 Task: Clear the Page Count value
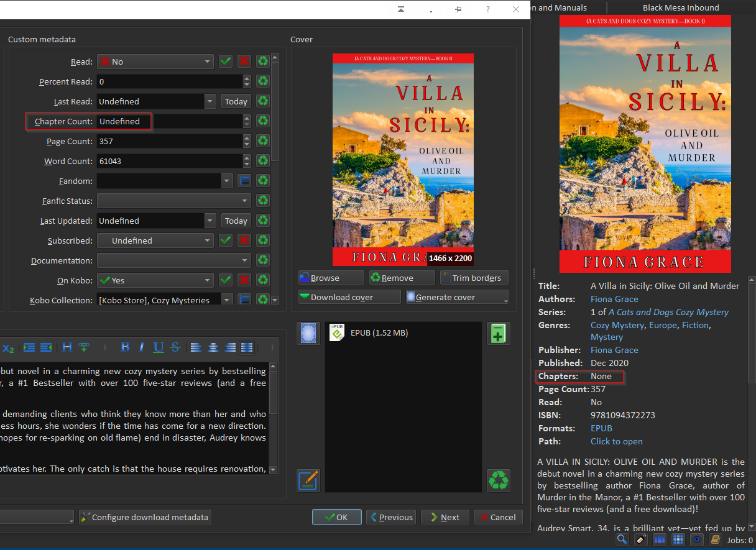tap(263, 141)
